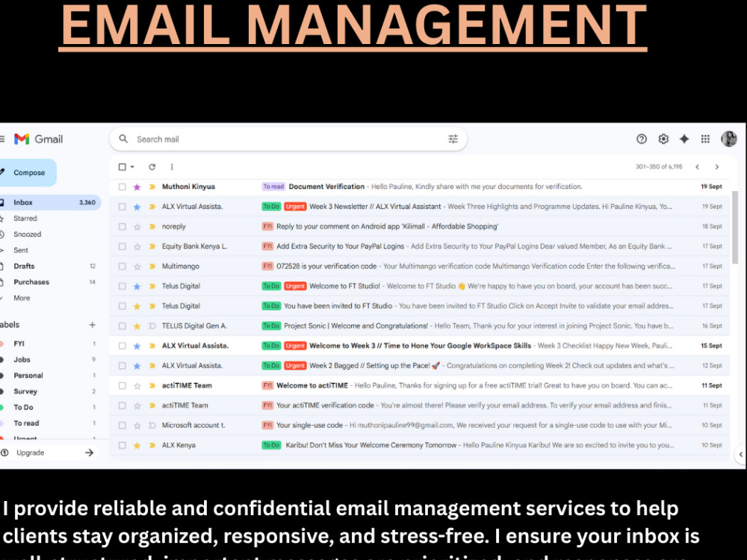Go to newer emails page arrow
The height and width of the screenshot is (560, 747).
click(x=698, y=167)
